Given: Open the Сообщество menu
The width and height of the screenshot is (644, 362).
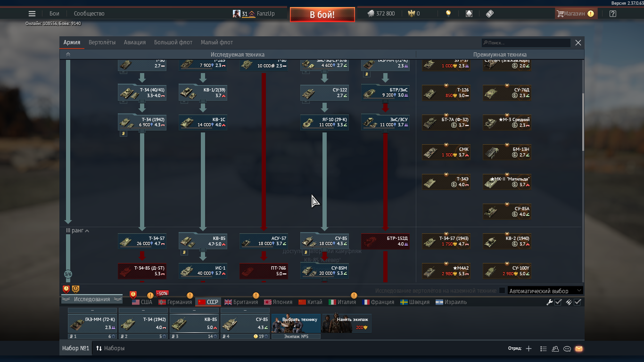Looking at the screenshot, I should [89, 14].
